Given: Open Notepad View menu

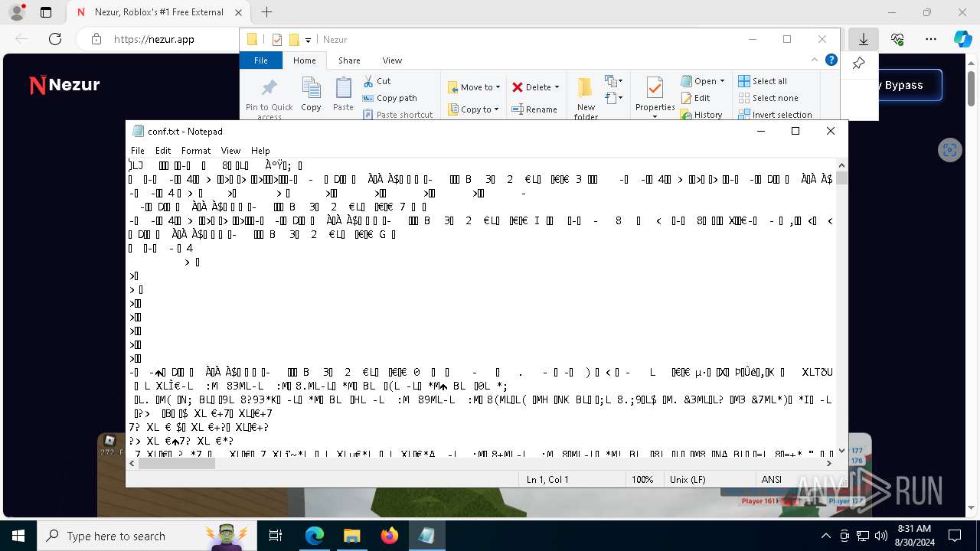Looking at the screenshot, I should [230, 151].
